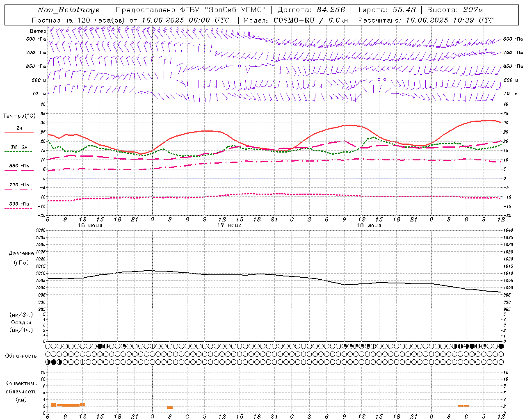Select the elevation text Высота: 207м
525x420 pixels.
point(455,10)
